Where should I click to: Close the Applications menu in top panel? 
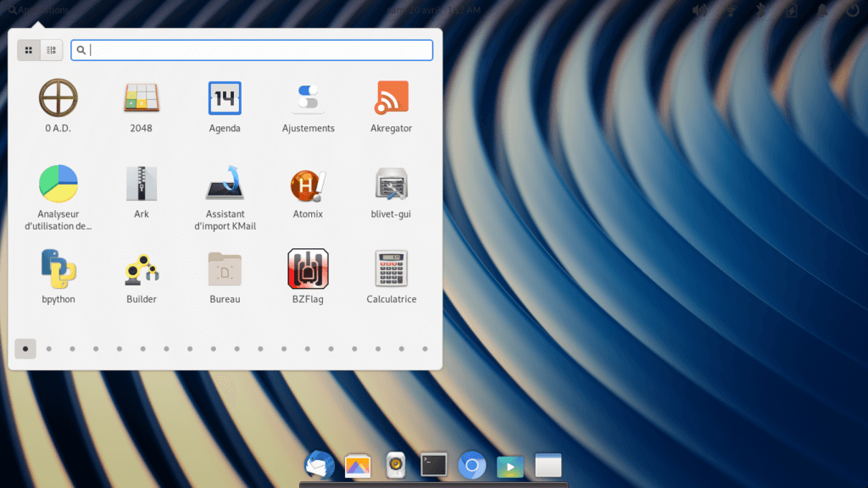[x=39, y=10]
